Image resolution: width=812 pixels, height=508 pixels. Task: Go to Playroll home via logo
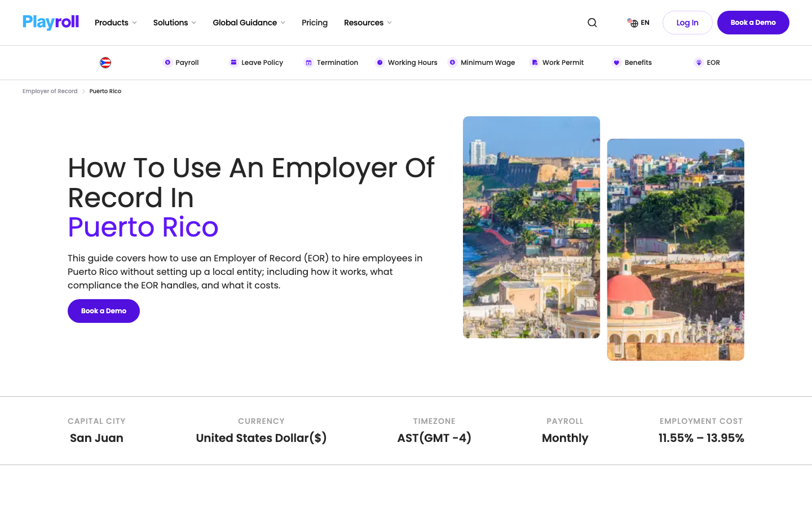tap(51, 22)
